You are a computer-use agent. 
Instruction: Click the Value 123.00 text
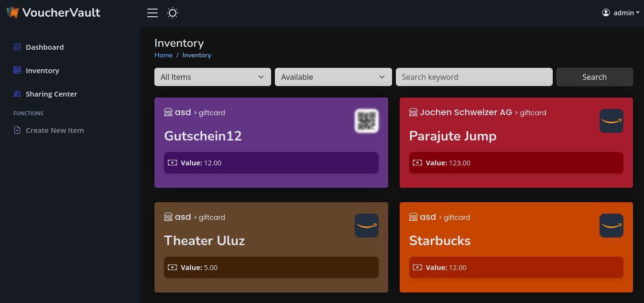click(448, 163)
